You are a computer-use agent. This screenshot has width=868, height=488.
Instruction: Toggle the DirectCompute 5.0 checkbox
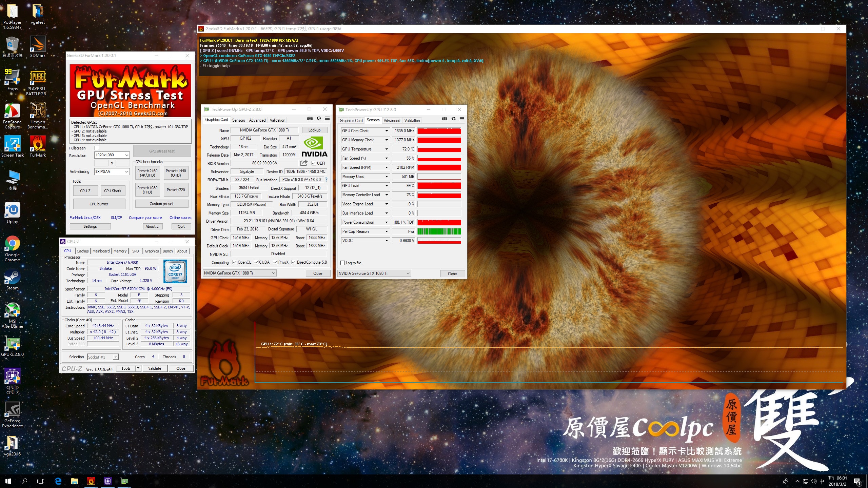click(x=294, y=262)
